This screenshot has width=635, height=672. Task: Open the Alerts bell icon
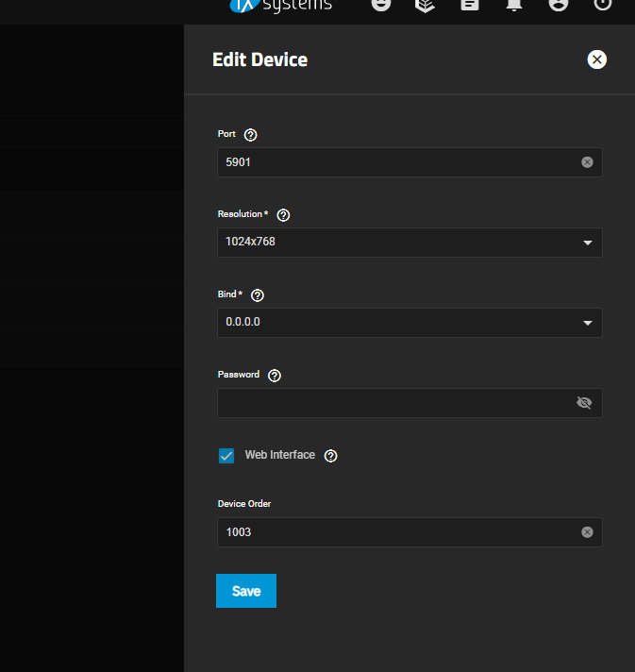pyautogui.click(x=514, y=5)
